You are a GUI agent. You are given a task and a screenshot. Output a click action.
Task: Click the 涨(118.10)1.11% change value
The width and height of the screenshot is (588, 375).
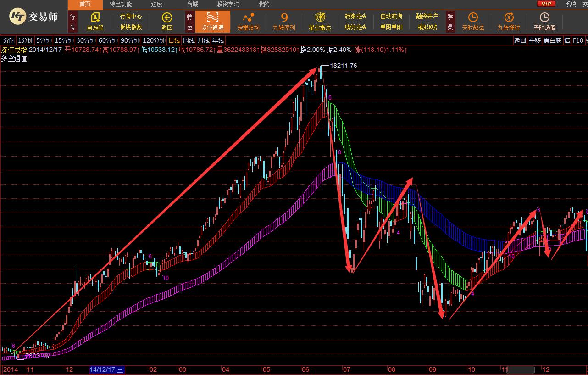(x=381, y=50)
